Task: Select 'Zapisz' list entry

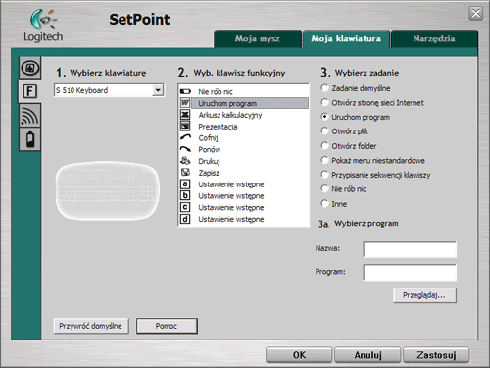Action: 243,173
